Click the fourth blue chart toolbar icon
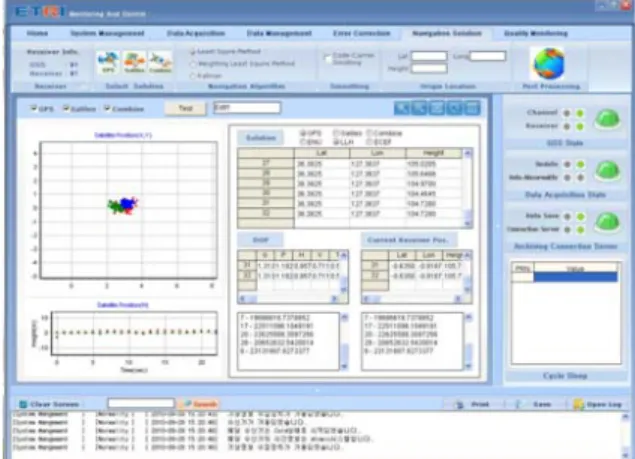 click(454, 108)
